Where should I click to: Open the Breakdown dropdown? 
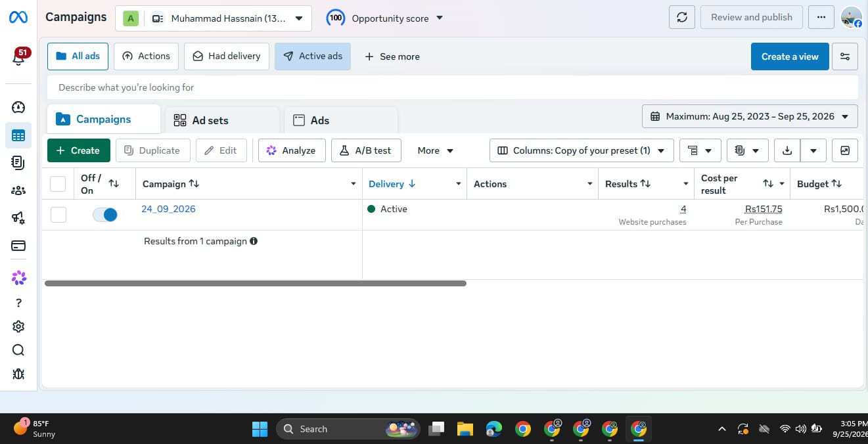tap(700, 150)
